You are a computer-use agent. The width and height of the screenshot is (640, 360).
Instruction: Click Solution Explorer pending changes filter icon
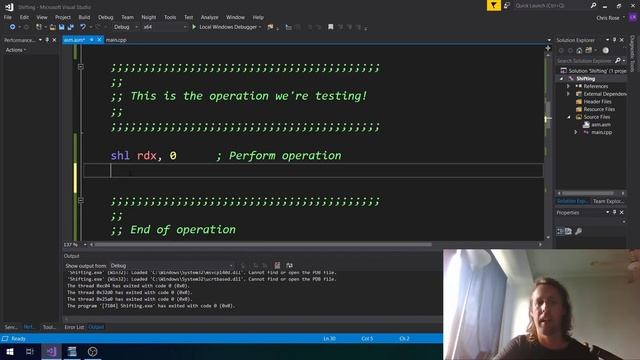click(x=589, y=51)
